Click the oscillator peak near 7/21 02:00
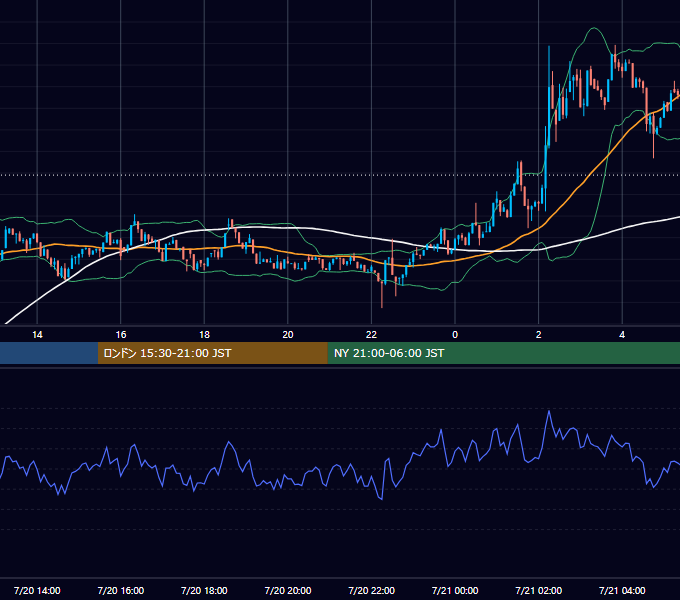The height and width of the screenshot is (600, 680). (x=549, y=411)
